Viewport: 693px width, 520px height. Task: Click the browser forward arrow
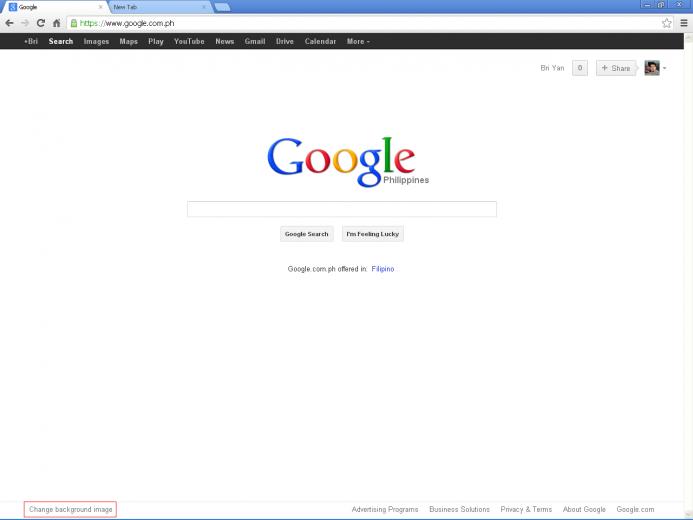tap(25, 23)
